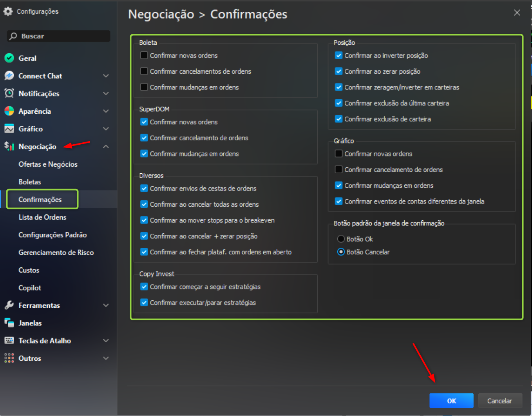This screenshot has width=532, height=416.
Task: Uncheck Gráfico confirmar mudanças em ordens
Action: point(339,185)
